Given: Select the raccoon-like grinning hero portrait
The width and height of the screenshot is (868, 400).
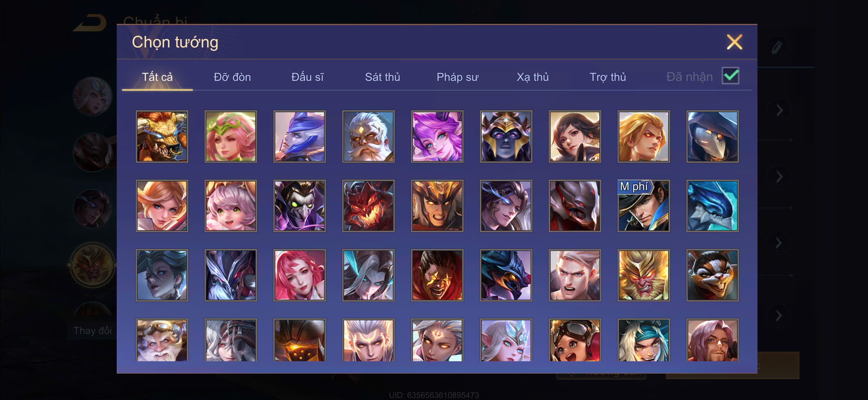Looking at the screenshot, I should coord(712,275).
